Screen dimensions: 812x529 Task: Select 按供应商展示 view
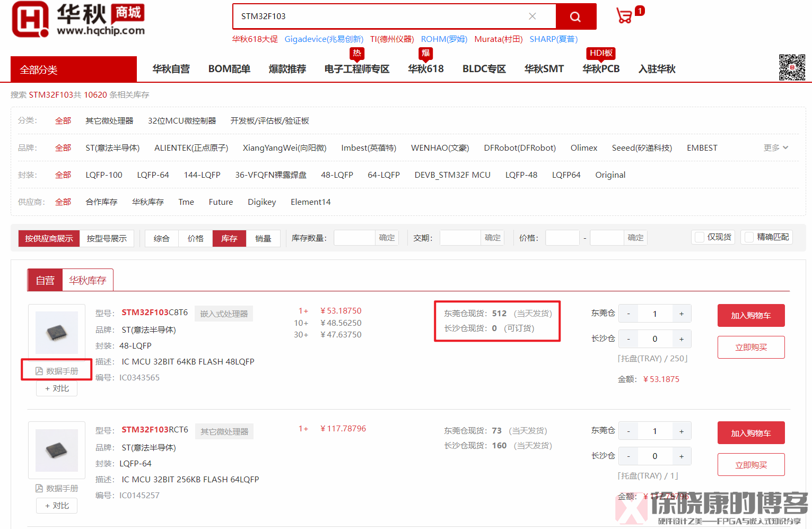coord(49,238)
